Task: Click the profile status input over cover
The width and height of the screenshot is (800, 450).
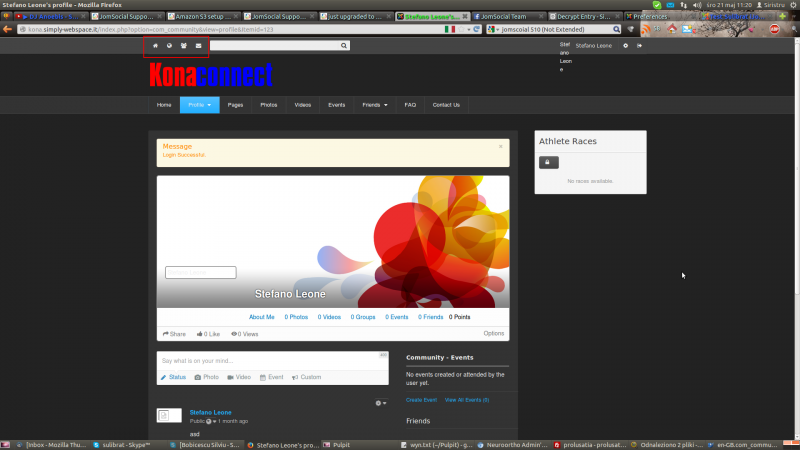Action: point(201,272)
